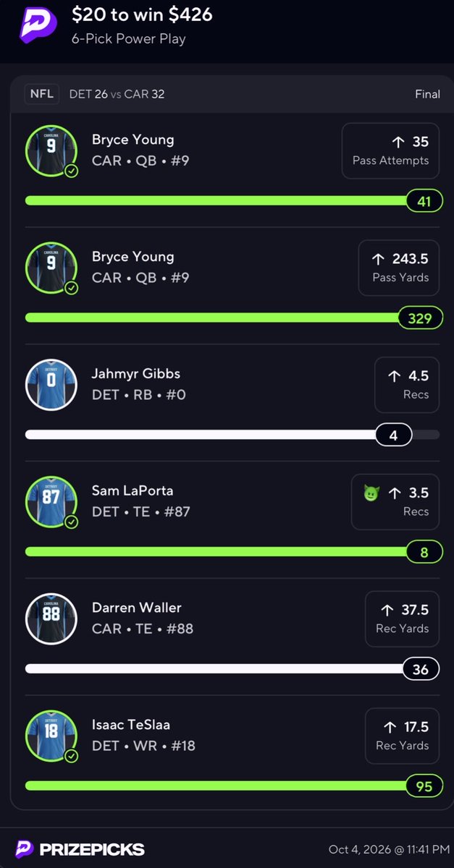
Task: Tap the 36 value on Waller's bar
Action: click(x=421, y=670)
